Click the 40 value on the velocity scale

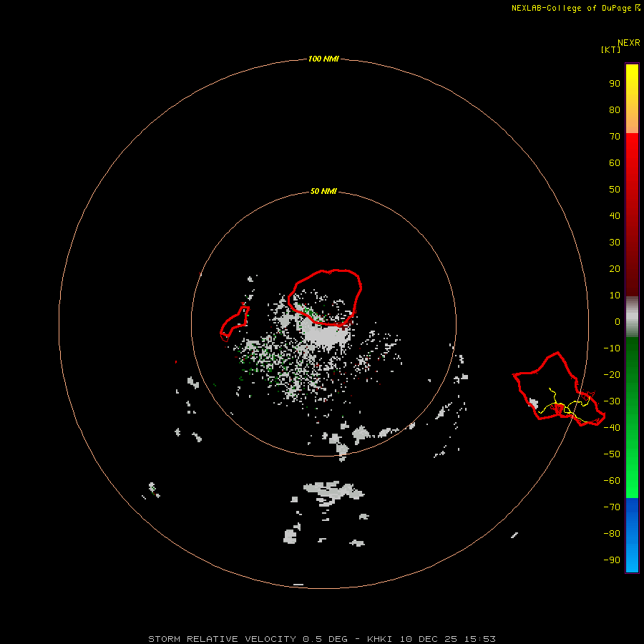click(615, 215)
